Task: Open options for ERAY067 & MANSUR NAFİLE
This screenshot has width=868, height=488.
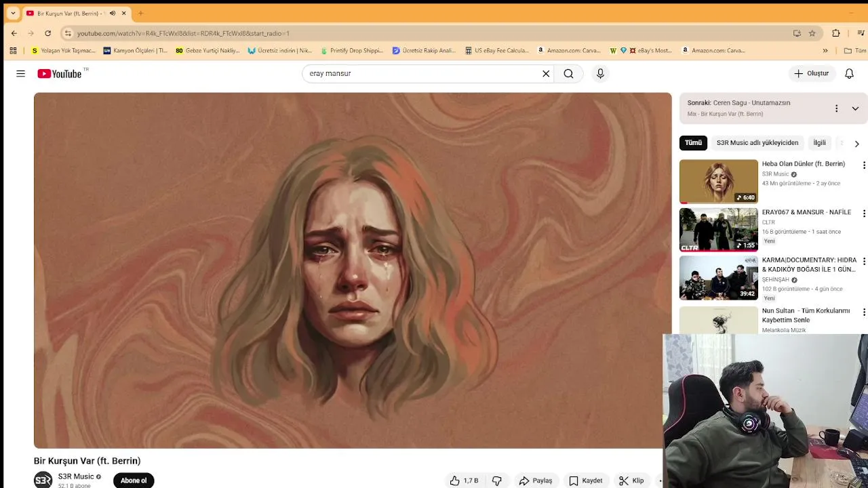Action: tap(863, 213)
